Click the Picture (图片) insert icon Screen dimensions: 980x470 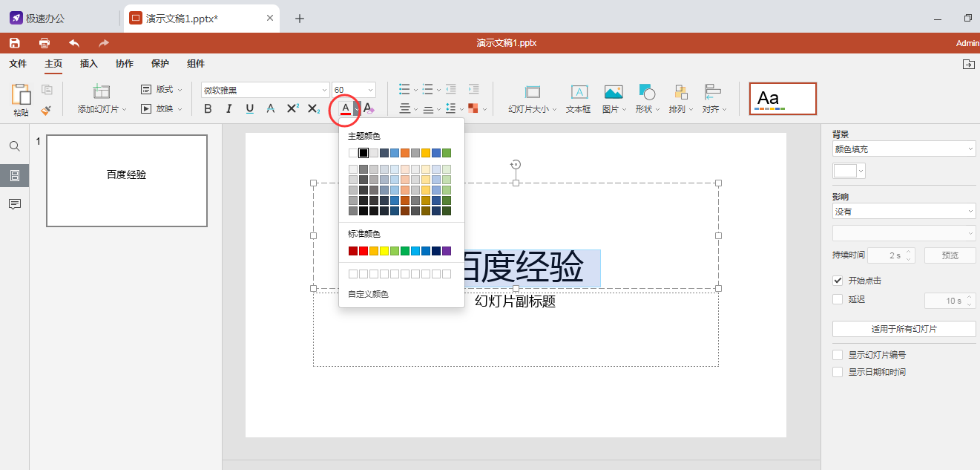[614, 92]
